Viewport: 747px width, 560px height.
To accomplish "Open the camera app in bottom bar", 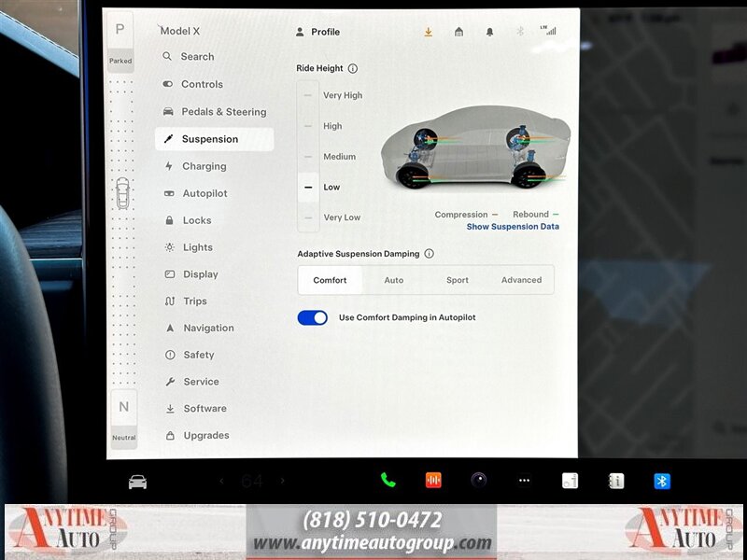I will click(479, 480).
